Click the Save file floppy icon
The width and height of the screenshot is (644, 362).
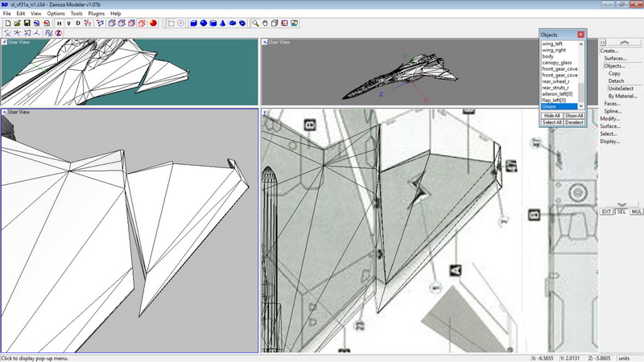coord(27,23)
